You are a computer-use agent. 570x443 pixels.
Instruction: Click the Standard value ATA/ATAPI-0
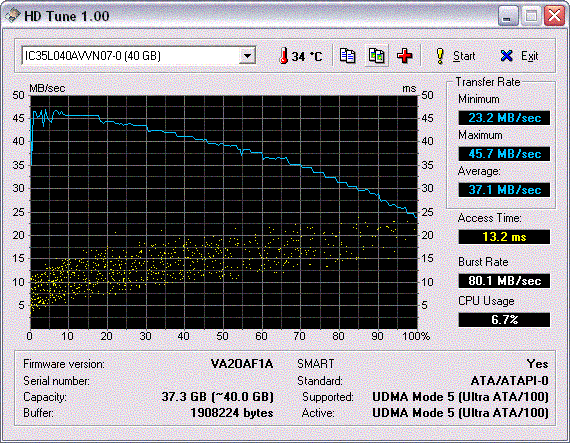point(509,380)
